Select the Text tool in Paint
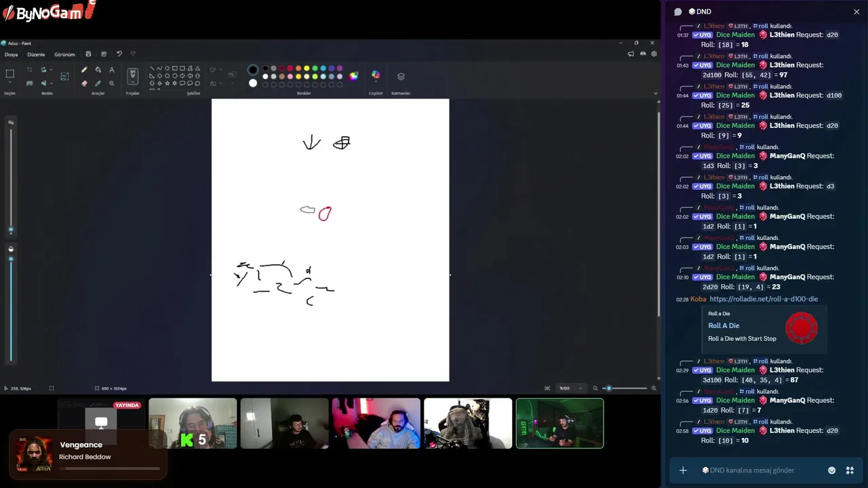 112,69
